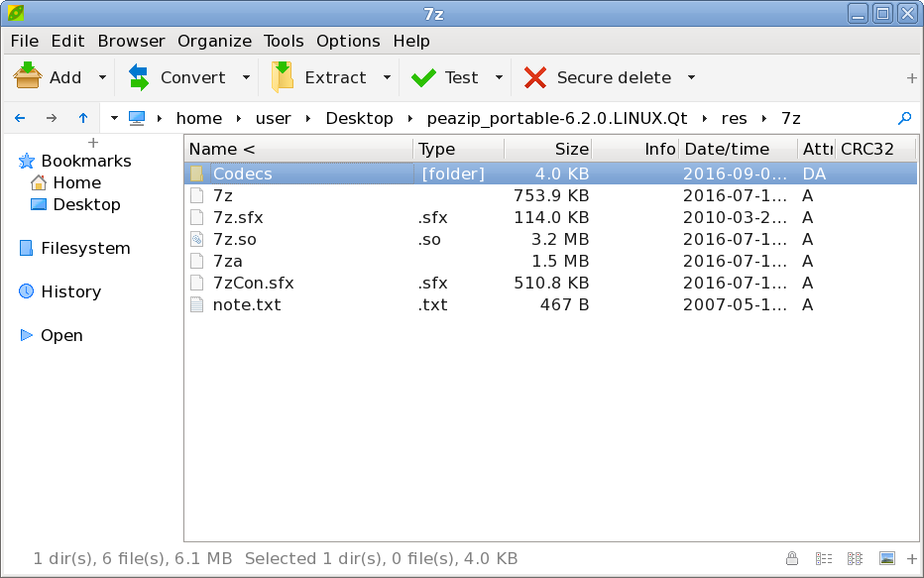Expand the breadcrumb arrow before home
The width and height of the screenshot is (924, 578).
(160, 118)
